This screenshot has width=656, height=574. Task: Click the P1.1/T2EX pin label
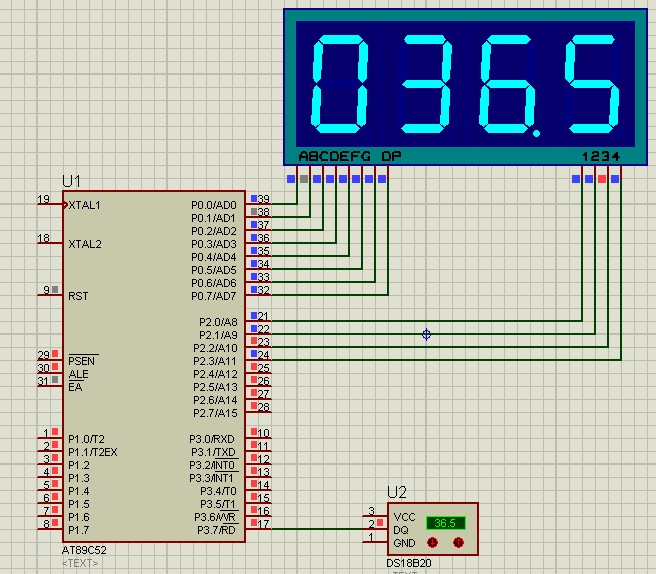(x=93, y=452)
